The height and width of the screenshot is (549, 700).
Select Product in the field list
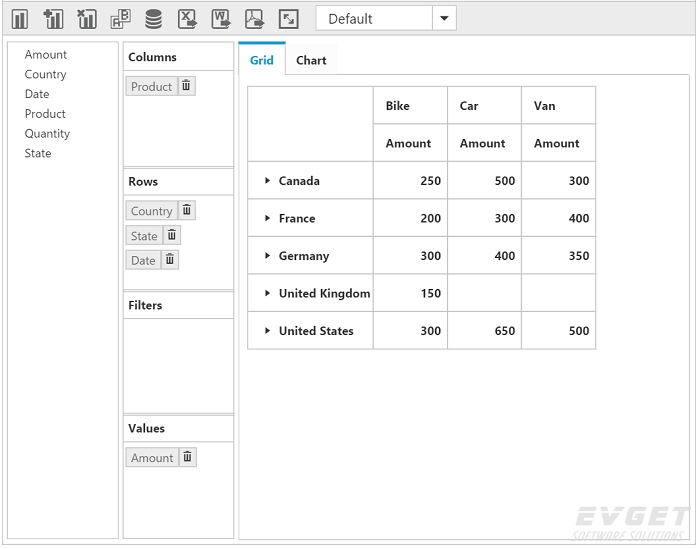[45, 114]
